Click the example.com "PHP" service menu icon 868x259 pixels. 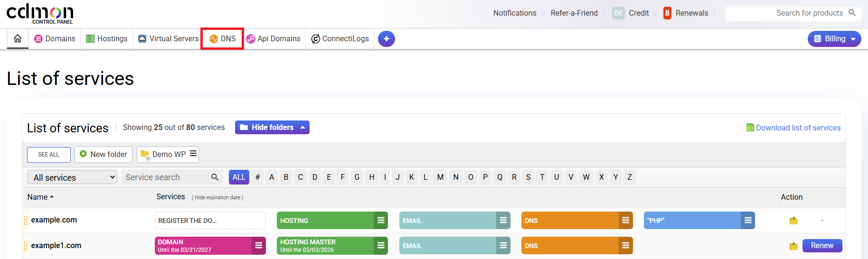[x=748, y=221]
